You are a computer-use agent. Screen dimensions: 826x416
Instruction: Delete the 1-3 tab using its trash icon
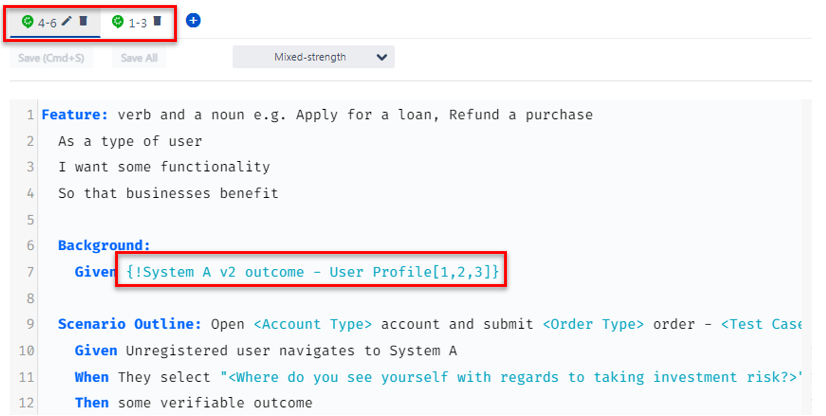coord(157,21)
